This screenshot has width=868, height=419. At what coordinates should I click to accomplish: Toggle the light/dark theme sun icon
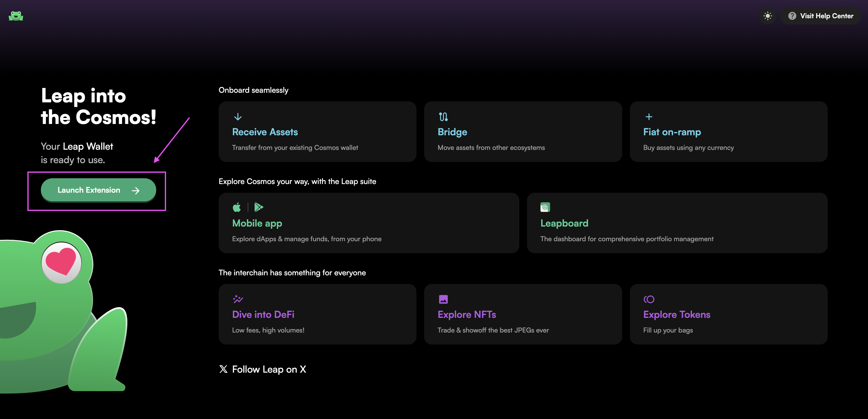pyautogui.click(x=768, y=16)
